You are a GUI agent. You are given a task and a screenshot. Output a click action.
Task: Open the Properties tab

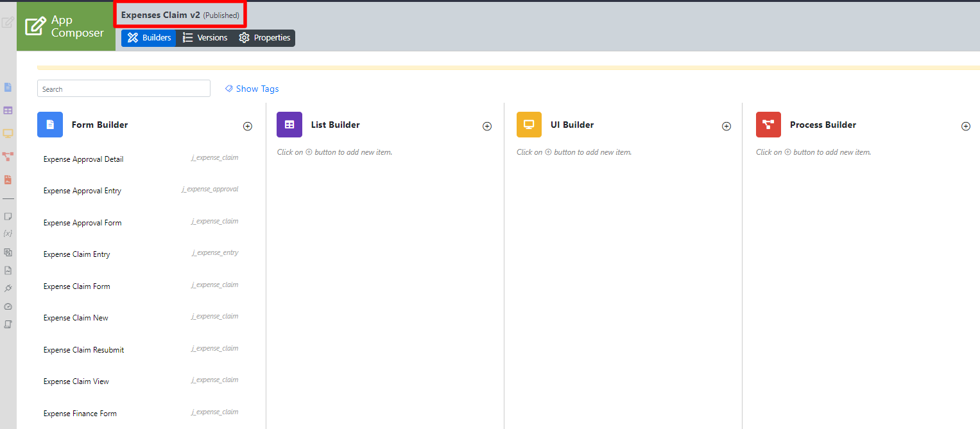265,38
